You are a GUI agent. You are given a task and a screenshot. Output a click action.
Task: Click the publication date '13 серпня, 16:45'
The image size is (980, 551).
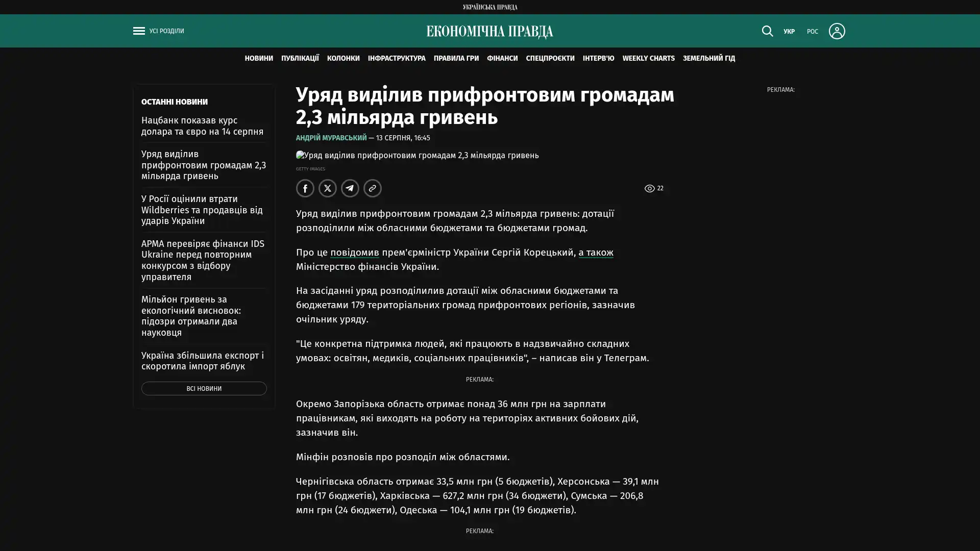point(403,138)
